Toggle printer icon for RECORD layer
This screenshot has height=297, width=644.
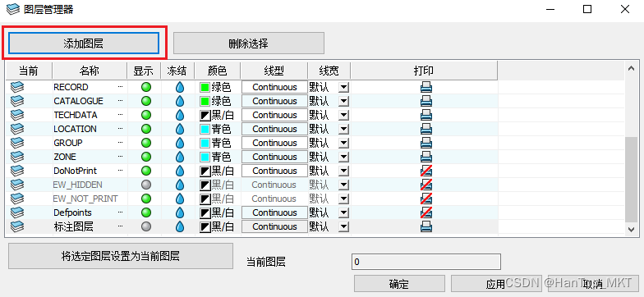coord(426,87)
